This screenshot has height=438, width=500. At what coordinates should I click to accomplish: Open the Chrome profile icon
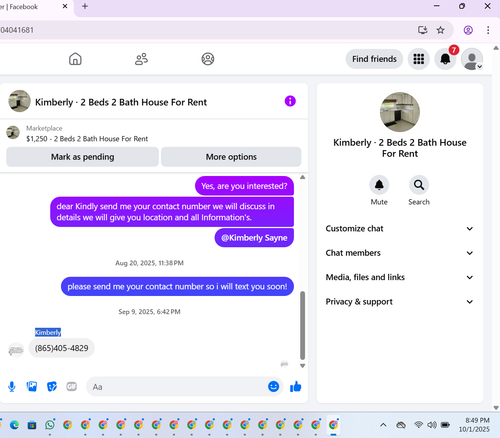tap(468, 30)
